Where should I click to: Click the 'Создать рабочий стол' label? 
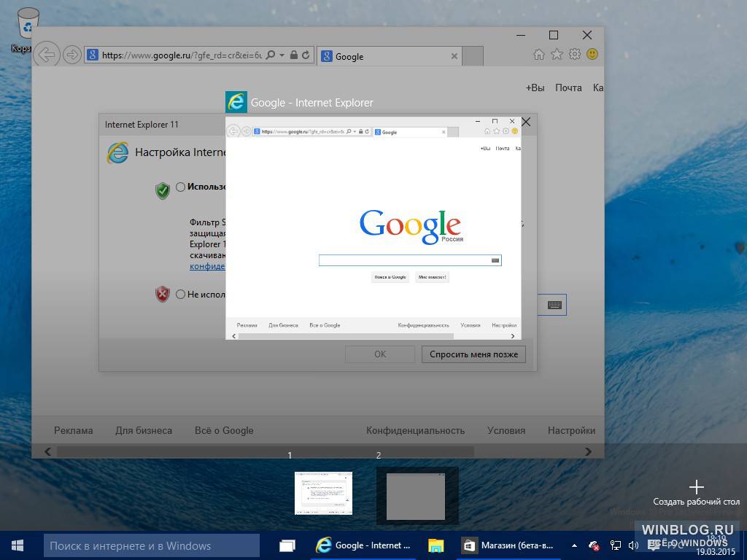696,502
